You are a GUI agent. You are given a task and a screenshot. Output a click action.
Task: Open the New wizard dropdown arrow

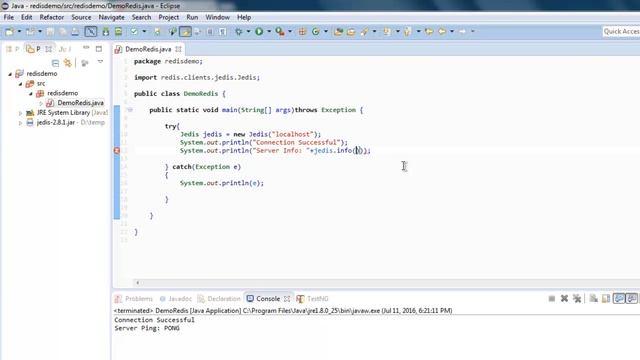(x=19, y=31)
